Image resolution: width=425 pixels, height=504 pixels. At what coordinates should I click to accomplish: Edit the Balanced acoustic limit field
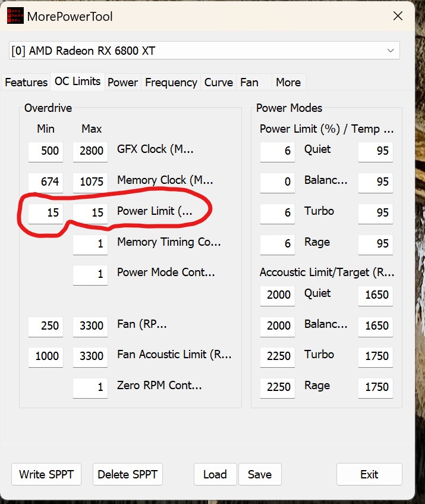click(278, 325)
